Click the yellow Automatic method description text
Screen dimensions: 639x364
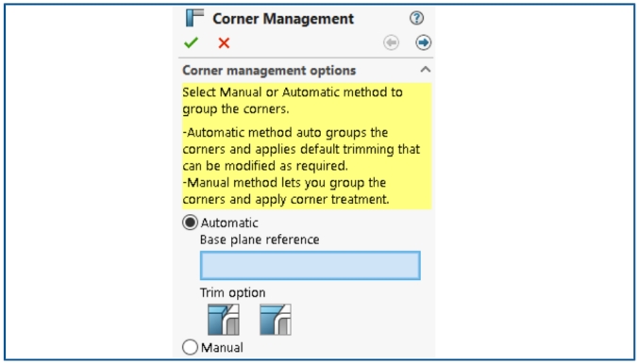click(x=301, y=149)
